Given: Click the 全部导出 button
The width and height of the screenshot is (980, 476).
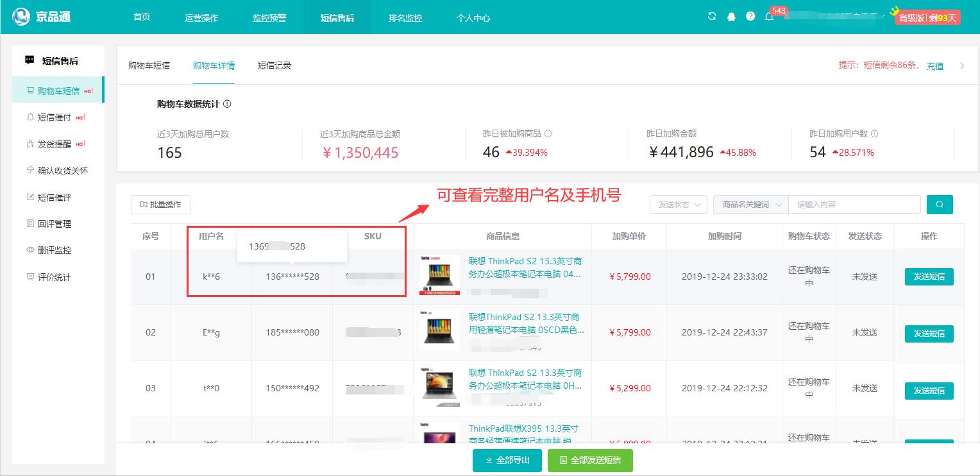Looking at the screenshot, I should (507, 461).
